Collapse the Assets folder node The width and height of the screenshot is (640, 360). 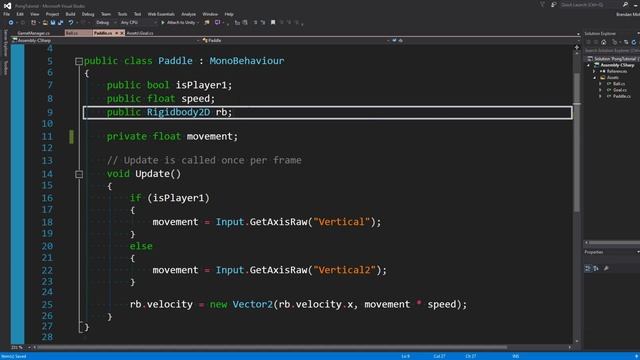coord(594,78)
